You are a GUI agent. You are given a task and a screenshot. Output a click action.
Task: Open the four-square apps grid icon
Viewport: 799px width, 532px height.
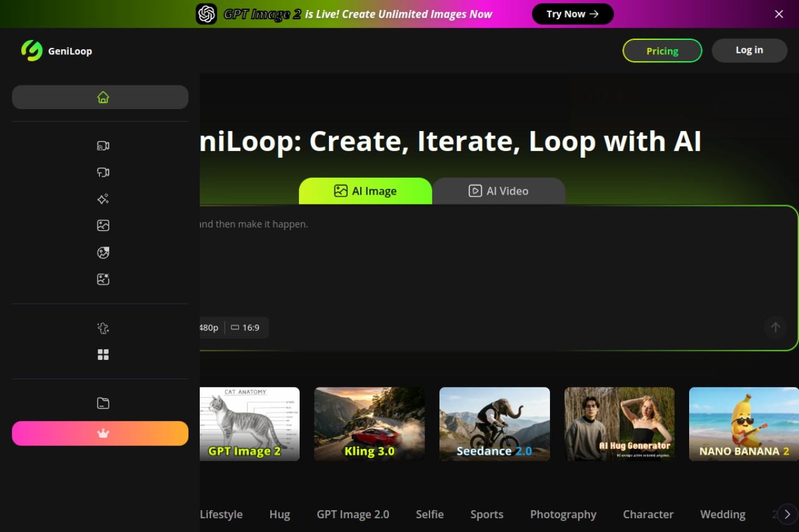103,355
